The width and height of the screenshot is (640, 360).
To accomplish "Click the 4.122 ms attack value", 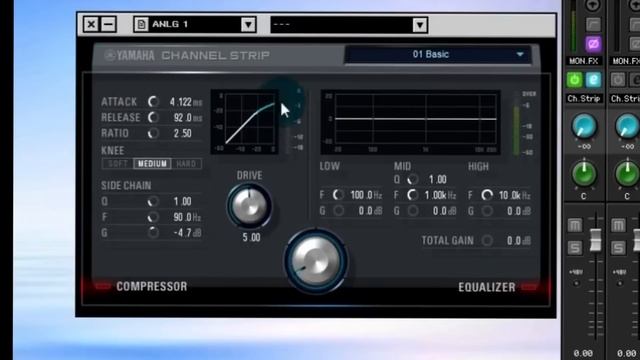I will (x=186, y=102).
